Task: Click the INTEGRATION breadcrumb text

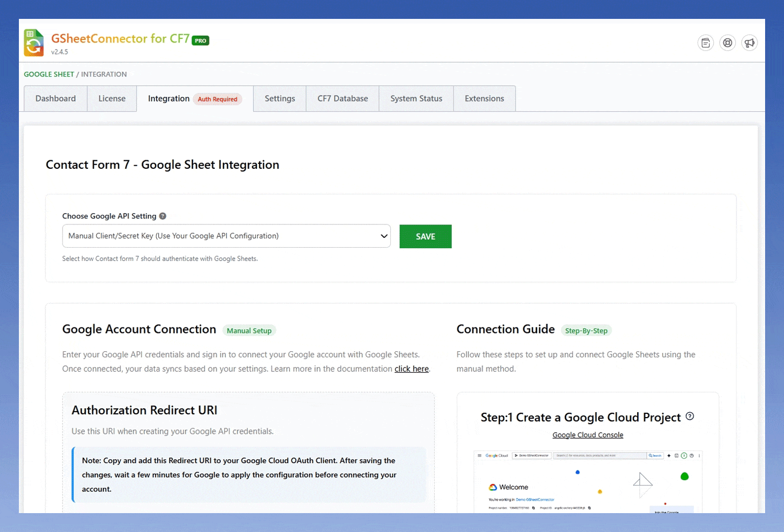Action: [x=104, y=74]
